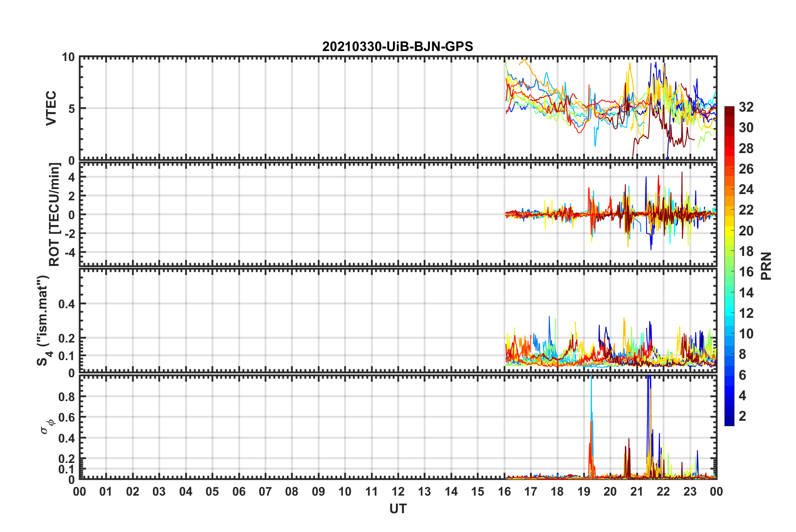The width and height of the screenshot is (796, 532).
Task: Click colorbar tick value 10
Action: pyautogui.click(x=746, y=334)
